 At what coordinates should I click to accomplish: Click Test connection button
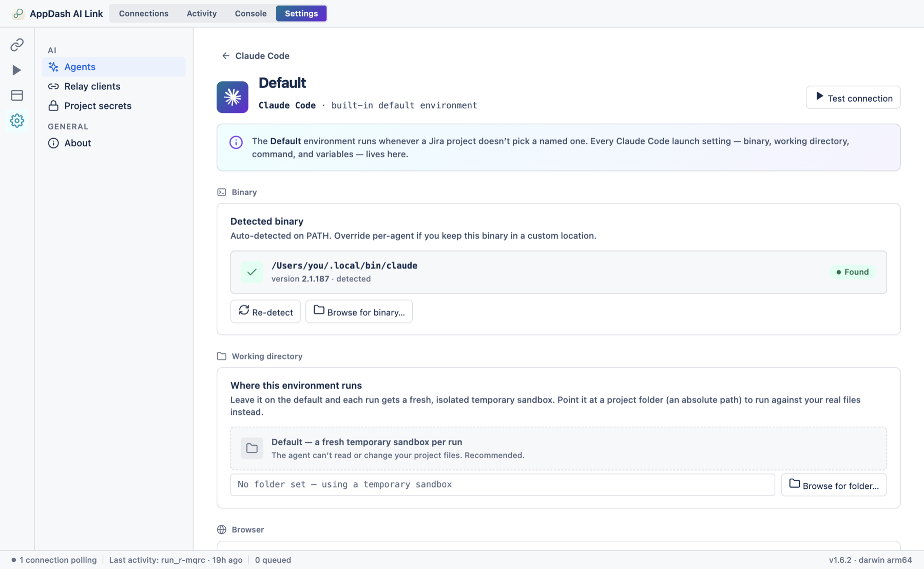(853, 98)
